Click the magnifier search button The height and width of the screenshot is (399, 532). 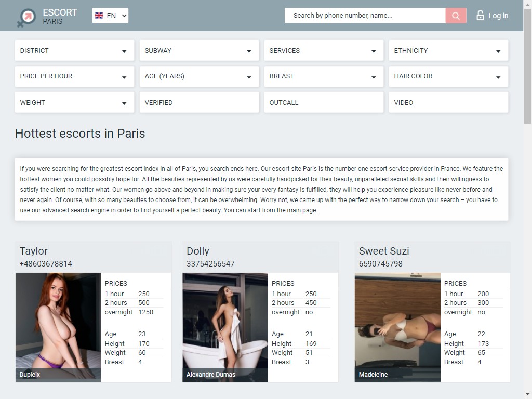click(x=456, y=16)
